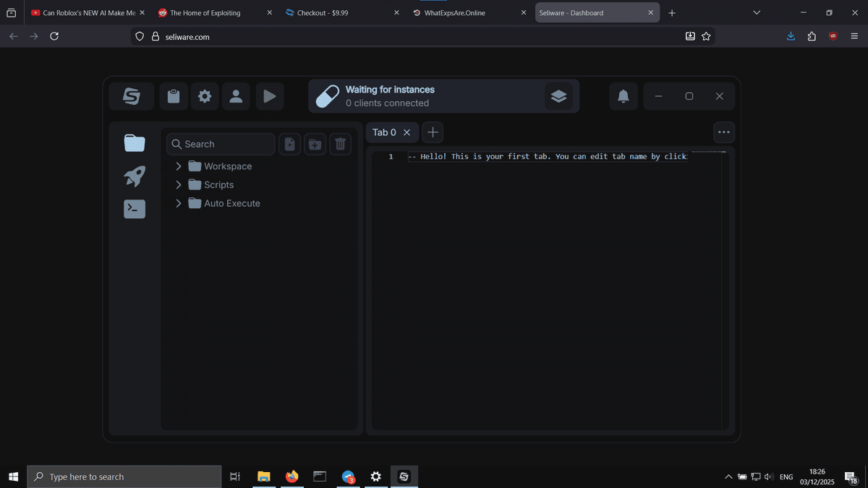Create a new file in explorer
The height and width of the screenshot is (488, 868).
(x=289, y=144)
